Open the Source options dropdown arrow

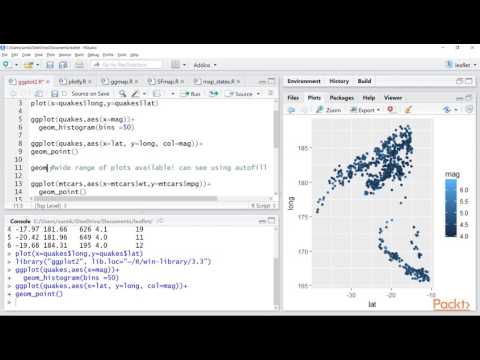click(x=258, y=94)
